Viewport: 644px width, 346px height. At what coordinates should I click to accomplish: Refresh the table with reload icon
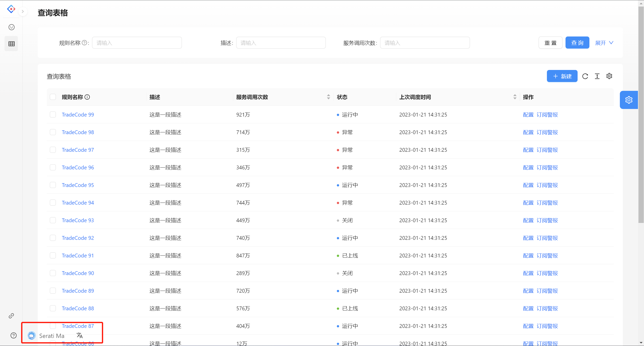tap(585, 76)
